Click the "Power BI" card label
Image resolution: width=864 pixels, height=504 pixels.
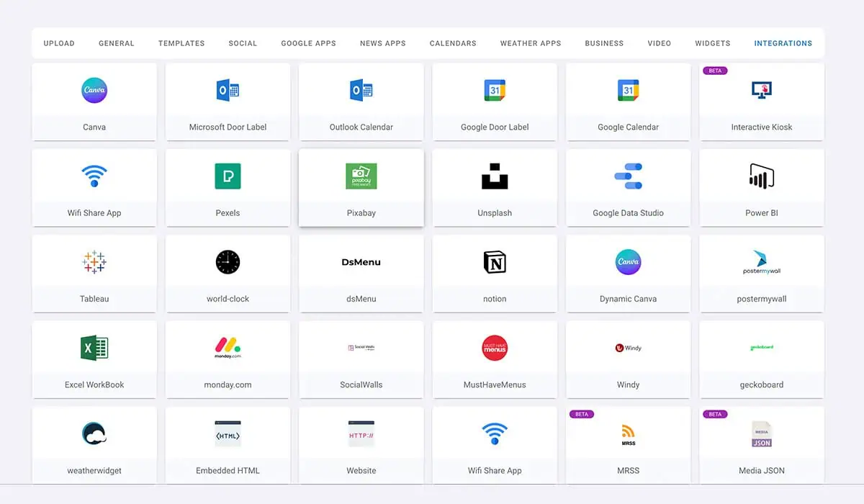pyautogui.click(x=762, y=213)
